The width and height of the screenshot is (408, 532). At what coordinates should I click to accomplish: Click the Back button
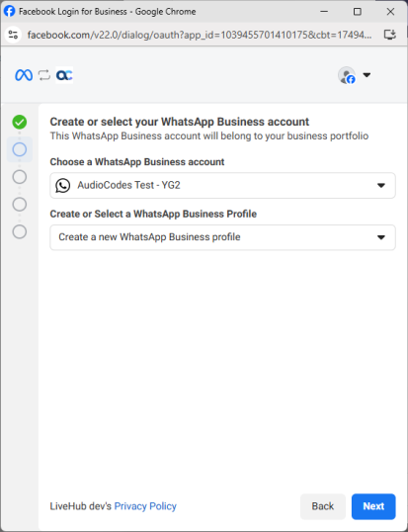[x=323, y=506]
